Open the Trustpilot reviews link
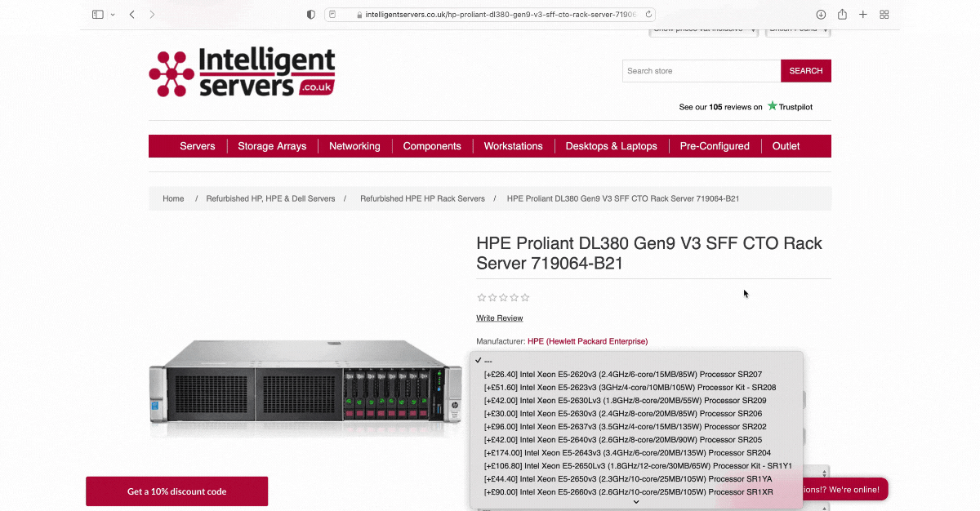The height and width of the screenshot is (511, 980). pos(746,107)
